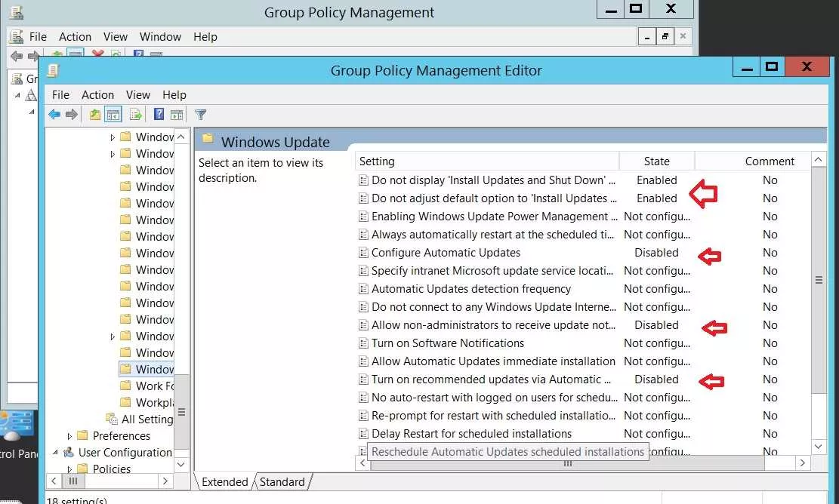Restore the inner Group Policy Management child window
Screen dimensions: 839x504
click(665, 37)
